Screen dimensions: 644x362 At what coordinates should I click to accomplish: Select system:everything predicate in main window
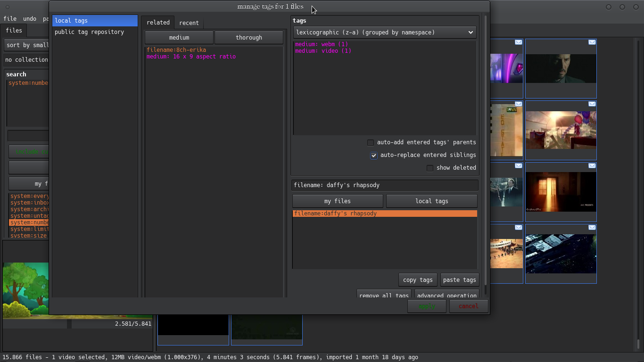(x=29, y=196)
